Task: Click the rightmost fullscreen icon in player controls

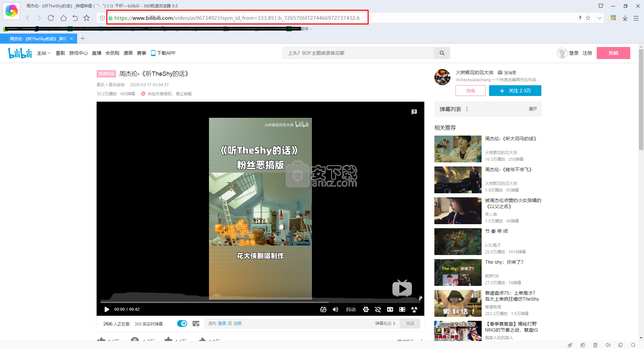Action: [x=414, y=309]
